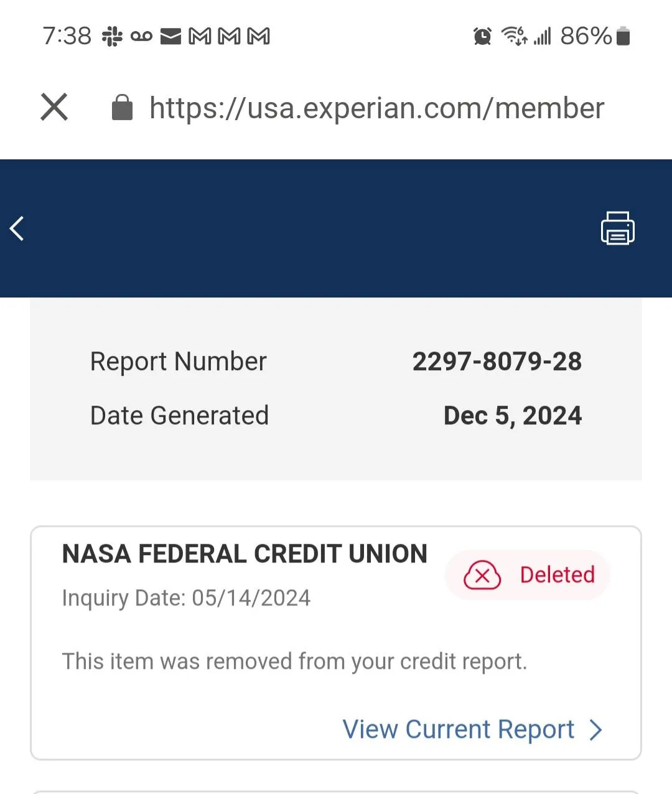
Task: Expand the chevron beside View Current Report
Action: 595,730
